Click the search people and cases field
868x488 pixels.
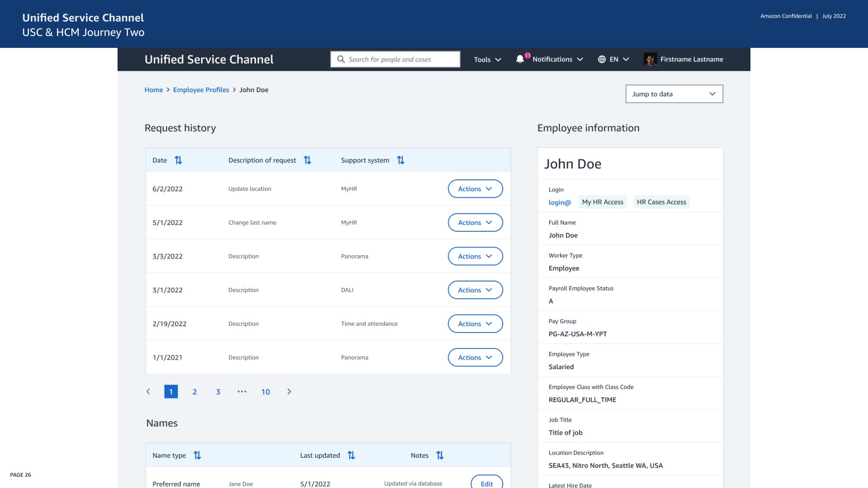click(396, 59)
